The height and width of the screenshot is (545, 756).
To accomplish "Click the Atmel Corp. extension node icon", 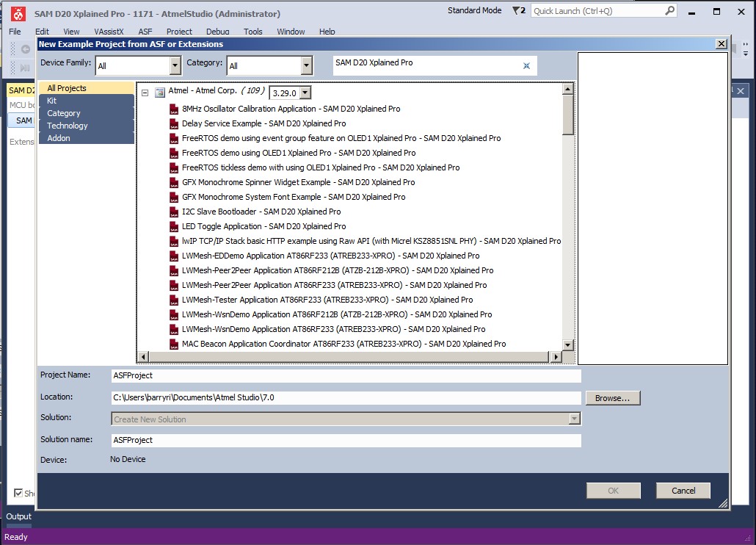I will 159,92.
